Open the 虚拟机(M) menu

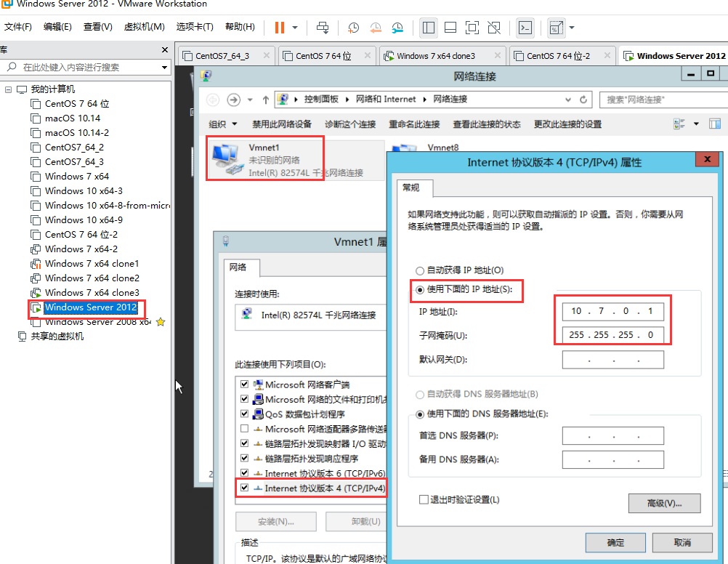click(145, 27)
